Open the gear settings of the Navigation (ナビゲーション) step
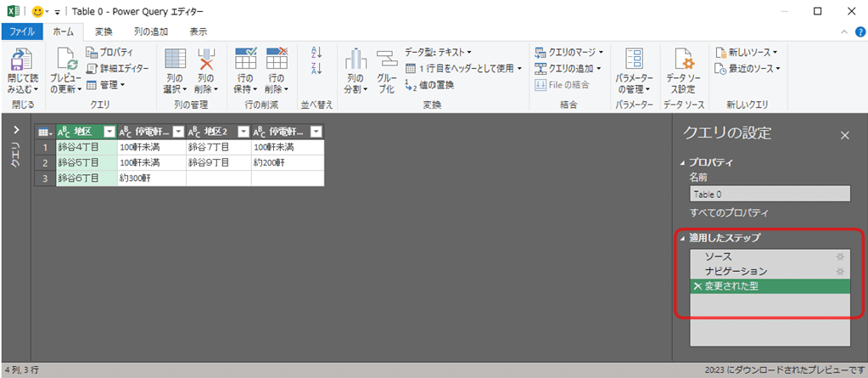 pos(840,272)
